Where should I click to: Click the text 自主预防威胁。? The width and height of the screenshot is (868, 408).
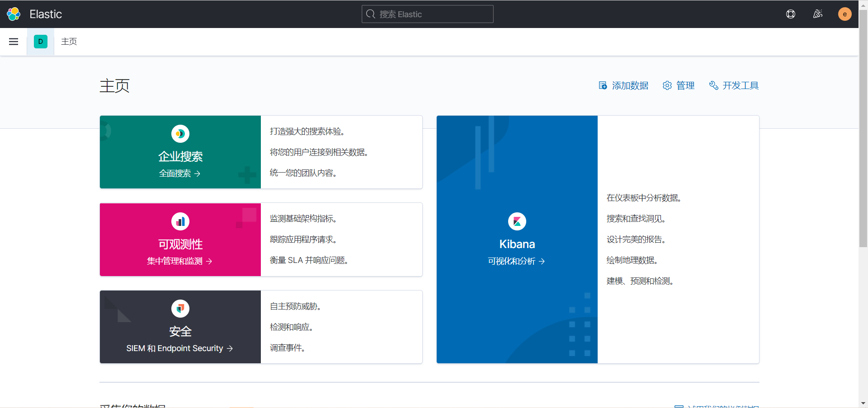coord(296,306)
